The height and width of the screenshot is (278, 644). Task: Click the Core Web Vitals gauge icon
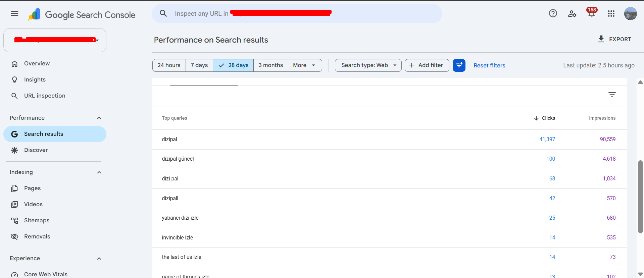pyautogui.click(x=14, y=275)
